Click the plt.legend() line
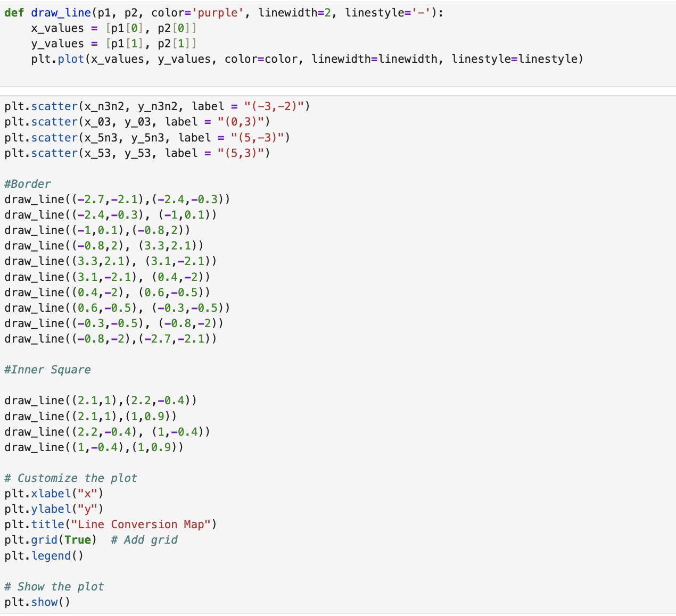676x616 pixels. 44,556
